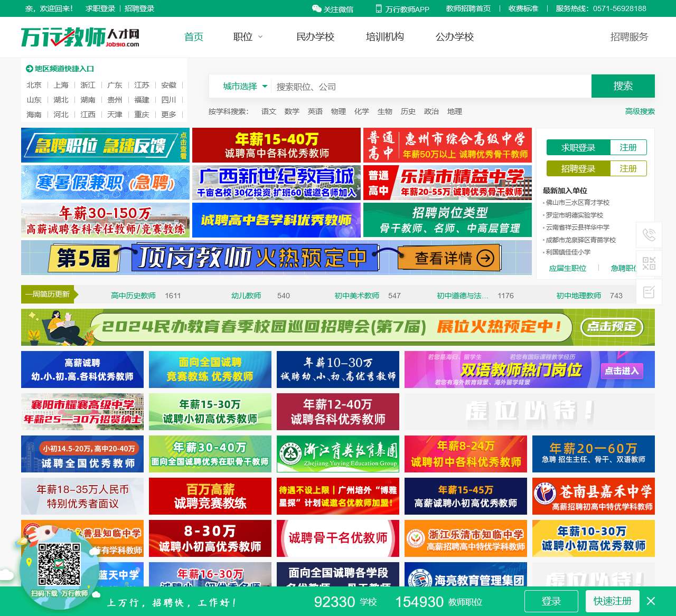Click 点击进入 on 双语教师 banner
This screenshot has height=616, width=676.
pyautogui.click(x=622, y=371)
